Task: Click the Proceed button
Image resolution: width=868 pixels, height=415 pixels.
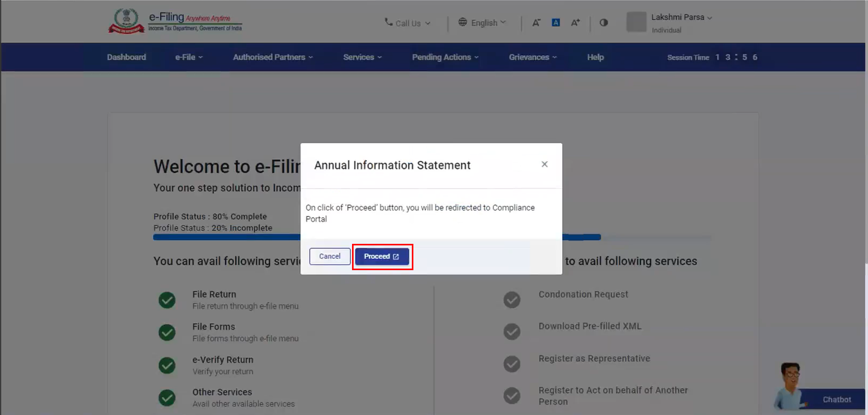Action: pyautogui.click(x=382, y=257)
